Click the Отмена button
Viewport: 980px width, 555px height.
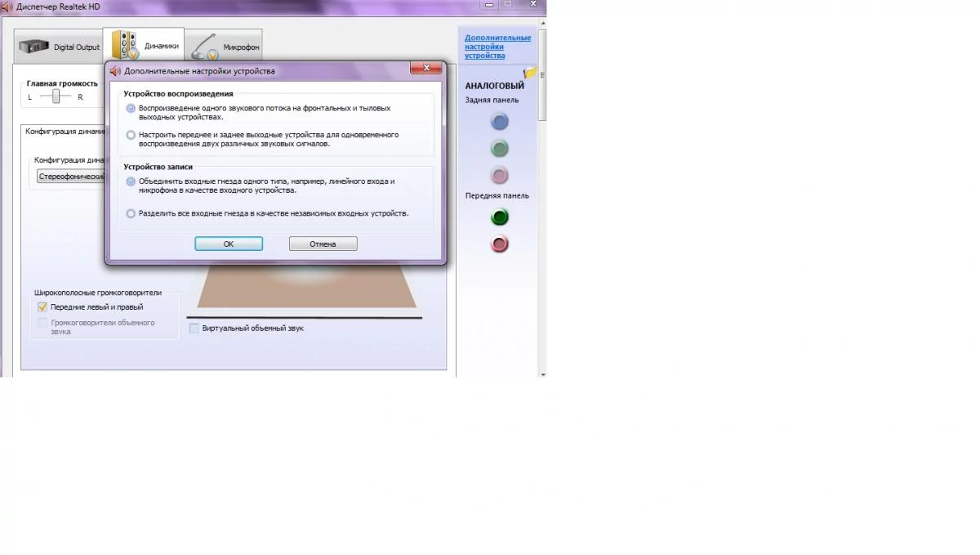click(x=323, y=244)
